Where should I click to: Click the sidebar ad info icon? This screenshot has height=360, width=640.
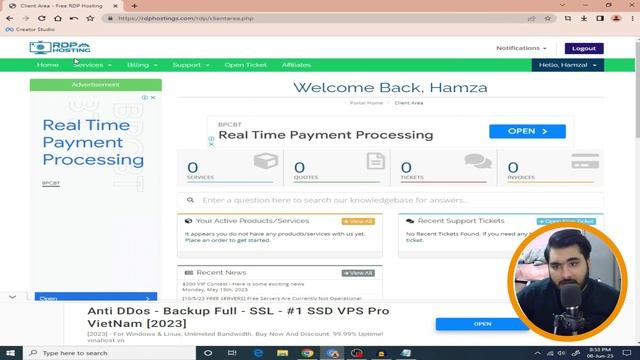coord(145,98)
